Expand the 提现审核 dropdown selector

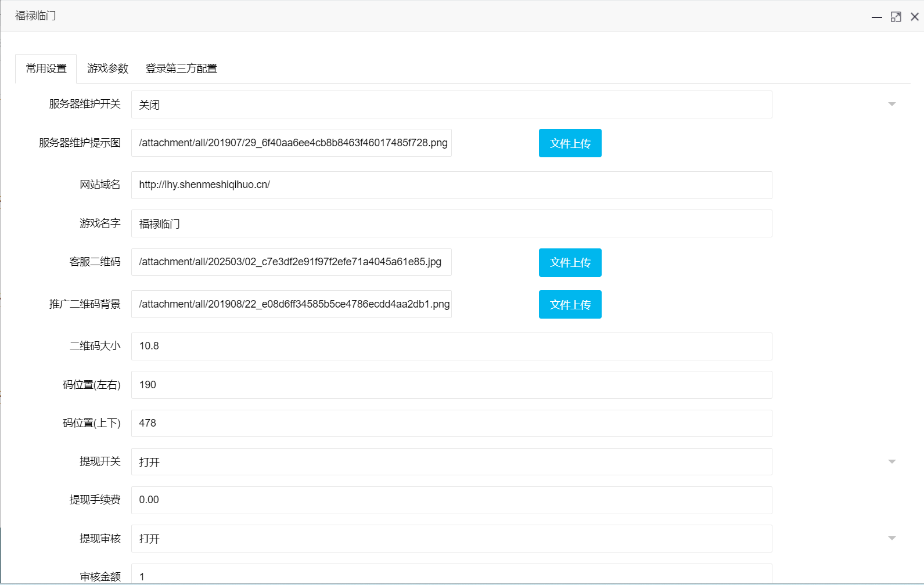(x=891, y=539)
